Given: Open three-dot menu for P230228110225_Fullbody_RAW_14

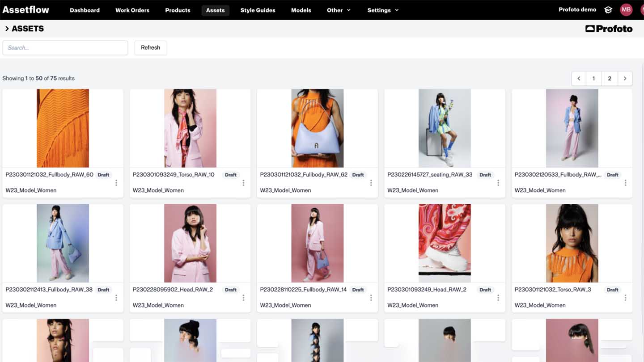Looking at the screenshot, I should (371, 298).
